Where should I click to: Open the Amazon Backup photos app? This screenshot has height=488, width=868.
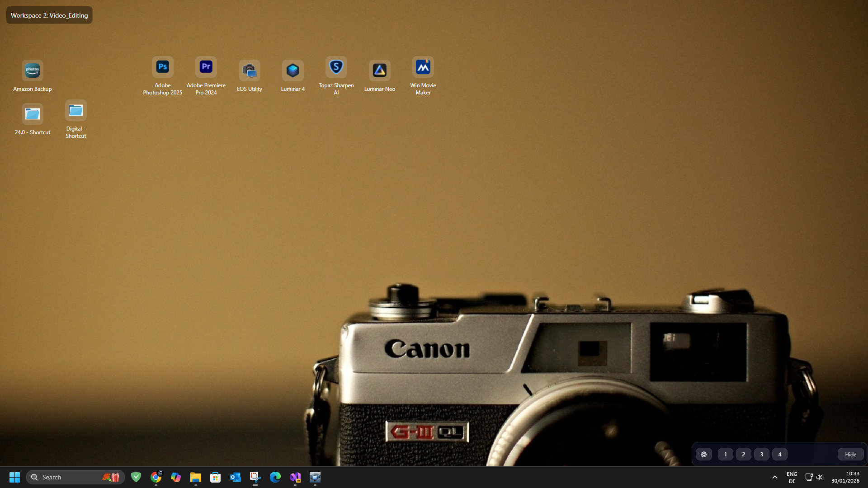click(32, 70)
